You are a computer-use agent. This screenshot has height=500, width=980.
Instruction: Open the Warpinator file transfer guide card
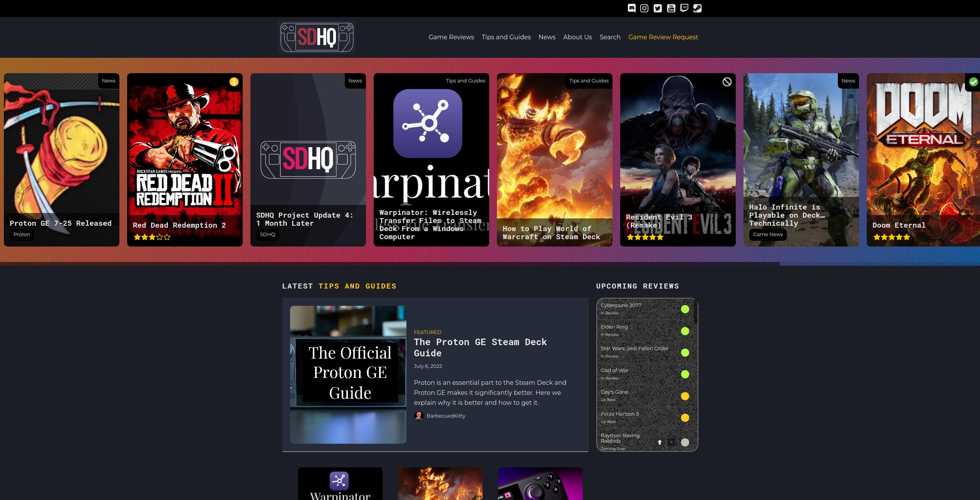point(431,160)
